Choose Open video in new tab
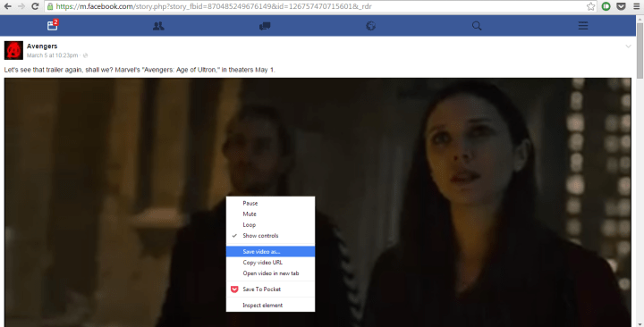 click(271, 273)
